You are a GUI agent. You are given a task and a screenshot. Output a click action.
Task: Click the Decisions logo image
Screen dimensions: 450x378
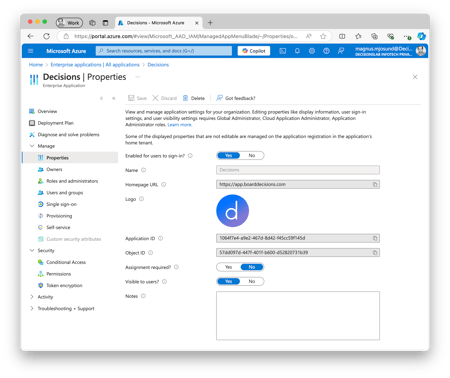[x=232, y=211]
